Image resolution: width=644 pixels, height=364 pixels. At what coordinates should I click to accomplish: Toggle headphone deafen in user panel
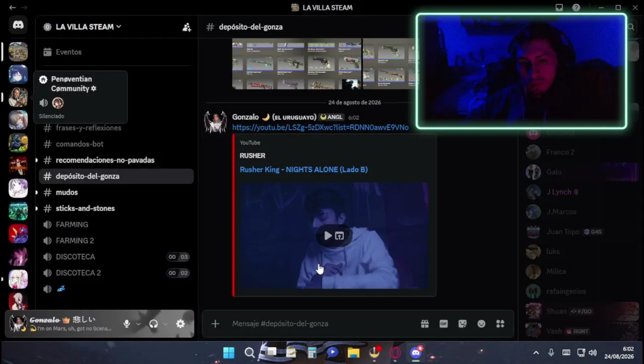pyautogui.click(x=154, y=324)
